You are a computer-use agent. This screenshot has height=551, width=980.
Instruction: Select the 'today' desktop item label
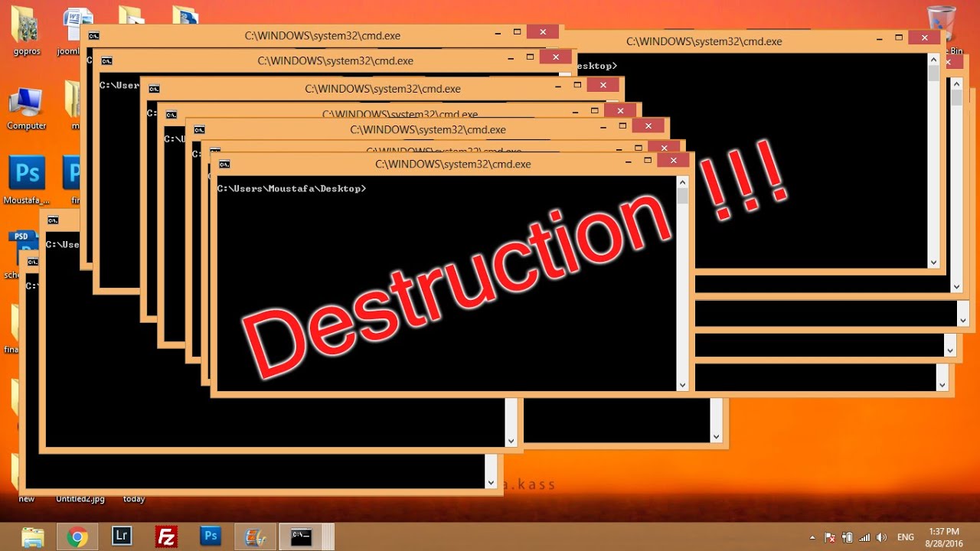(x=134, y=499)
